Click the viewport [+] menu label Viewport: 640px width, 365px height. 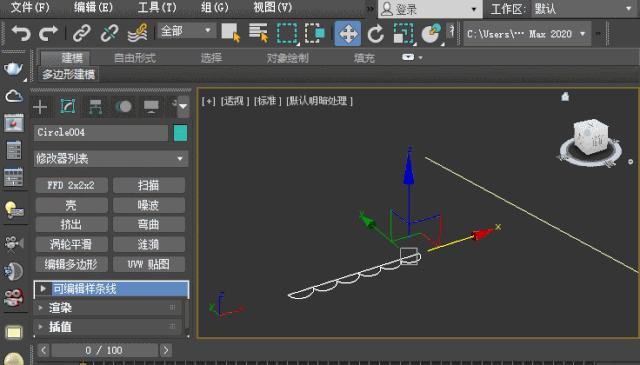[209, 101]
